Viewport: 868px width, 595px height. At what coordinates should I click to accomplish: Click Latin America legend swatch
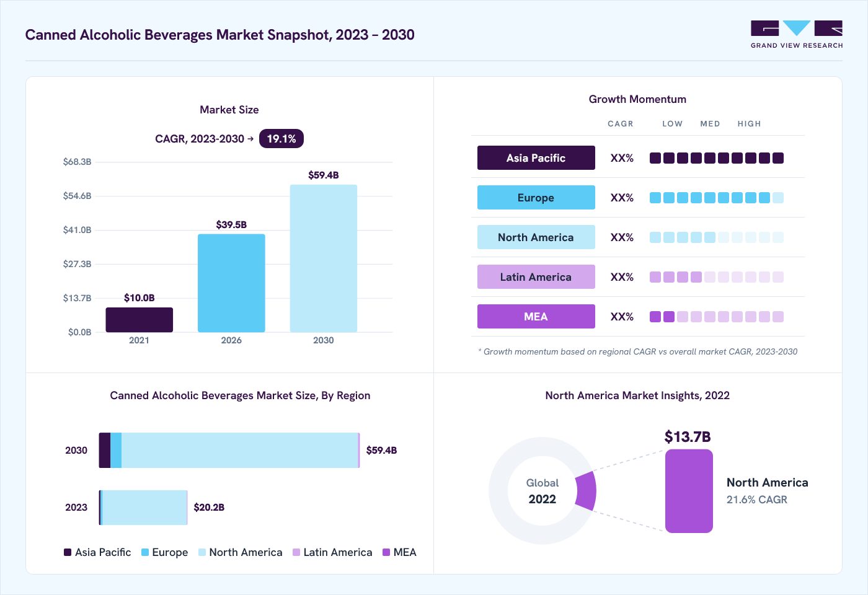click(x=296, y=552)
